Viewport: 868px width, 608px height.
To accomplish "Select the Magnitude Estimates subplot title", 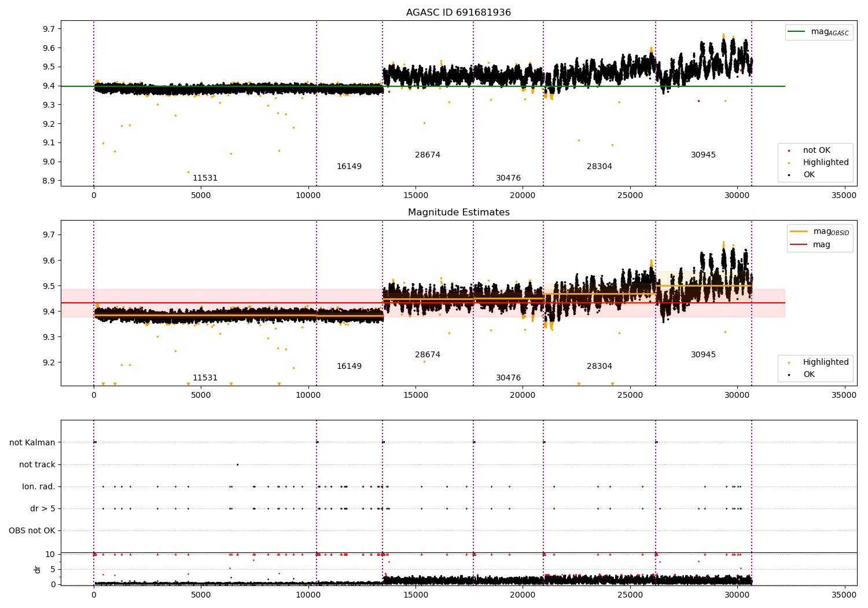I will point(458,213).
